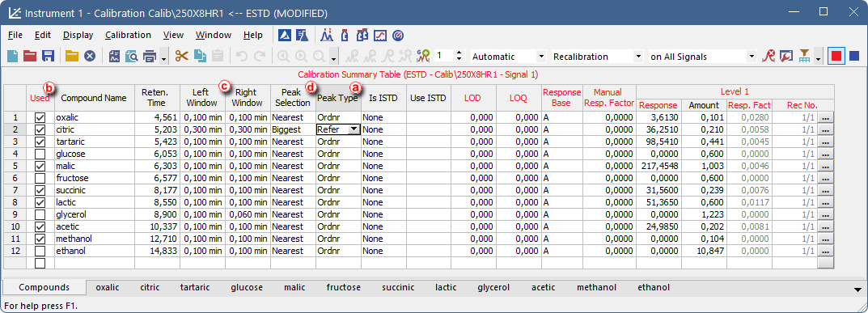Switch to the glycerol tab
This screenshot has height=313, width=868.
point(493,288)
